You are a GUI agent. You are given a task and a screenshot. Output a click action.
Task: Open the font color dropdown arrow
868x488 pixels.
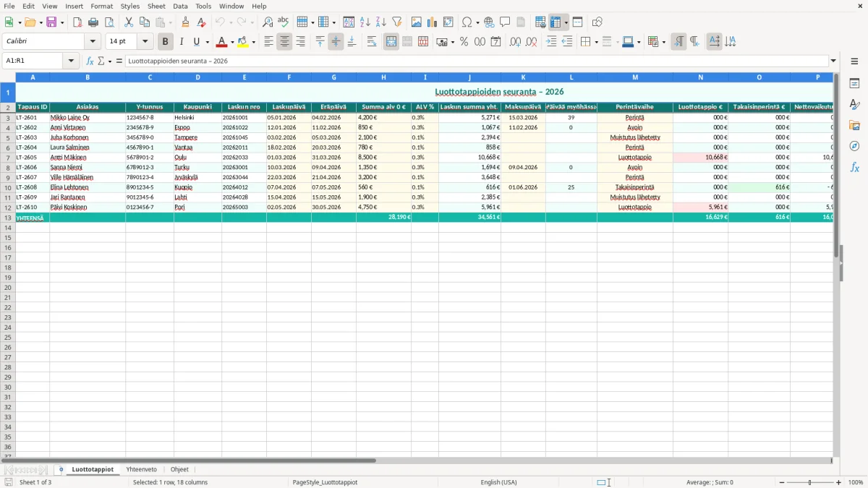coord(231,42)
